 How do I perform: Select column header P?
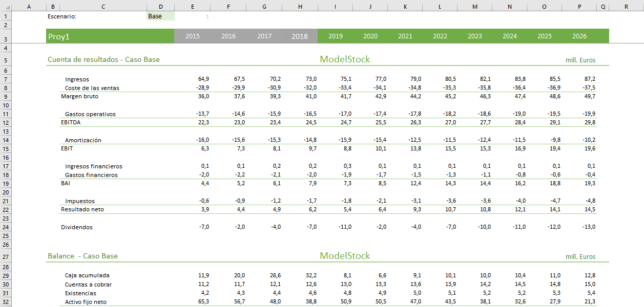579,6
